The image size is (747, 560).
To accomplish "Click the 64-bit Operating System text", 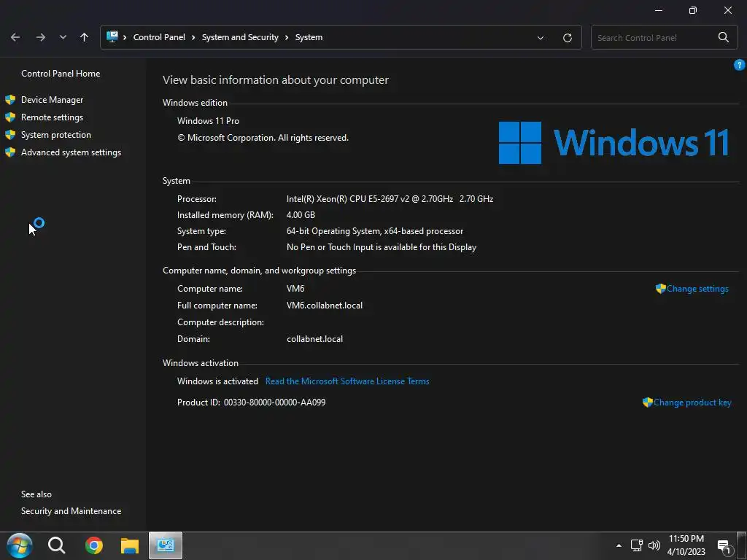I will click(x=374, y=231).
